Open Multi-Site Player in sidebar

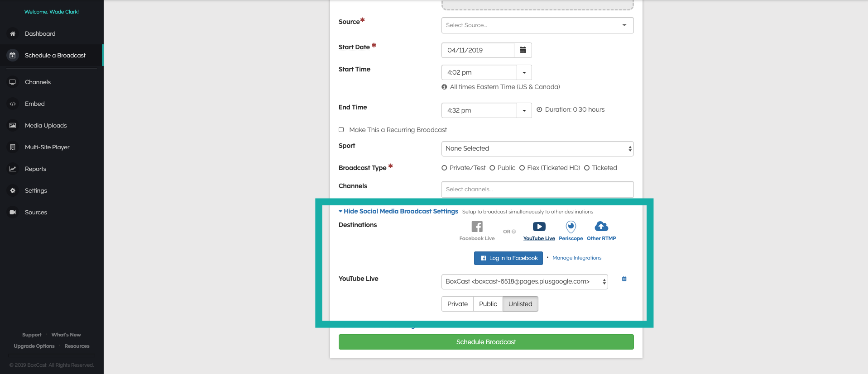(x=47, y=147)
